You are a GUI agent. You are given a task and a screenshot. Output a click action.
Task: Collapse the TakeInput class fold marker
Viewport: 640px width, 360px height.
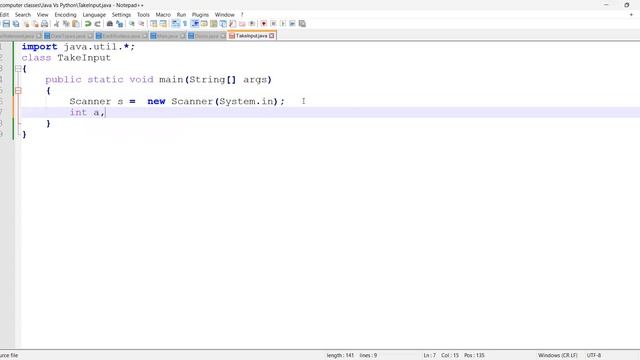point(18,69)
